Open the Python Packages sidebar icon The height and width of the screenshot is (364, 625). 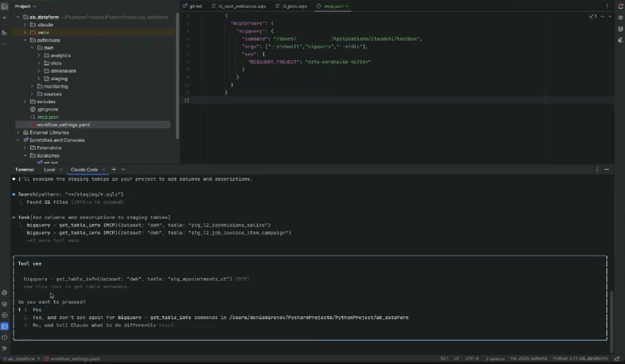5,304
